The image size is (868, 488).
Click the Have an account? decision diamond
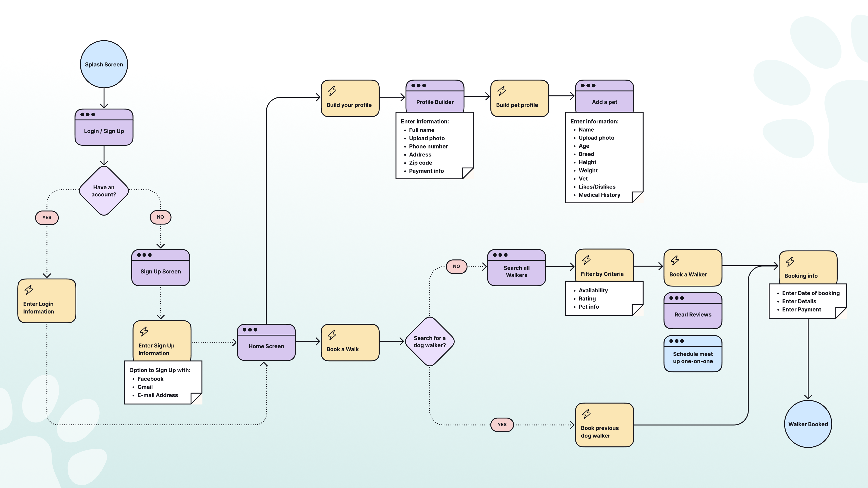(104, 191)
